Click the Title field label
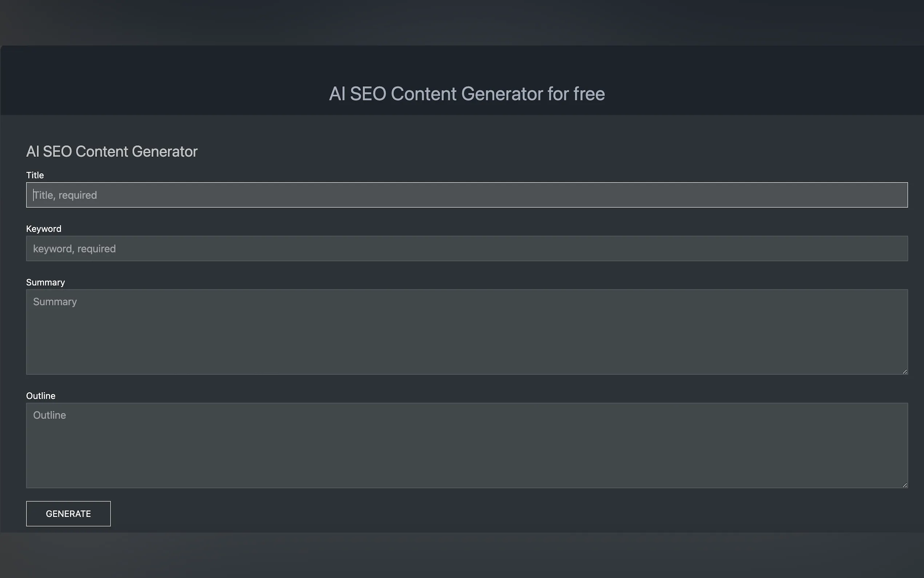The width and height of the screenshot is (924, 578). pos(35,175)
